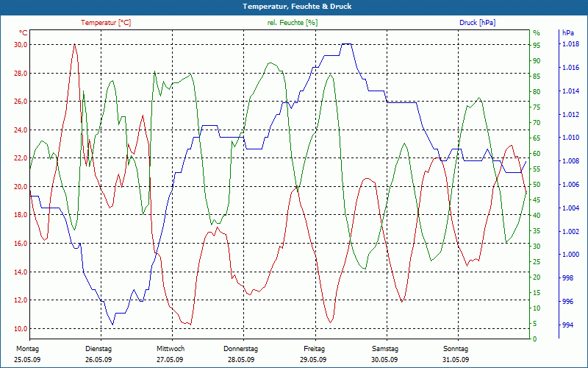
Task: Click the '10,0' temperature axis value
Action: pos(21,328)
